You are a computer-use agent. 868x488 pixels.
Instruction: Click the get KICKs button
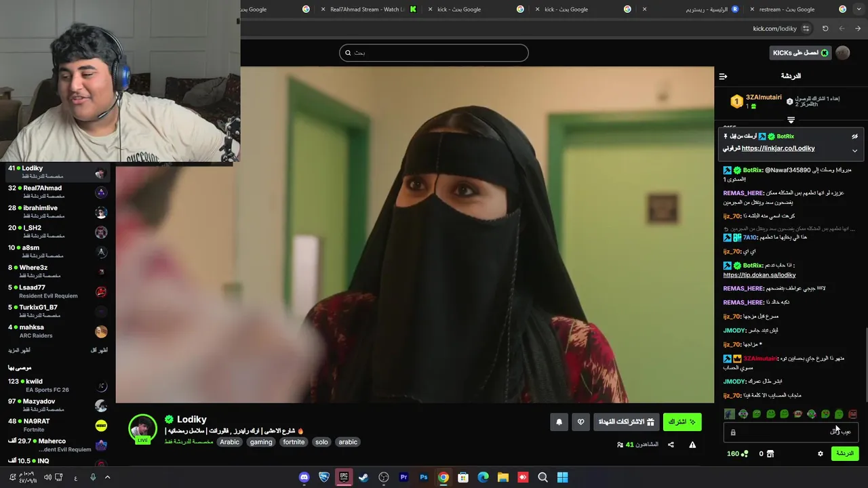(x=800, y=53)
